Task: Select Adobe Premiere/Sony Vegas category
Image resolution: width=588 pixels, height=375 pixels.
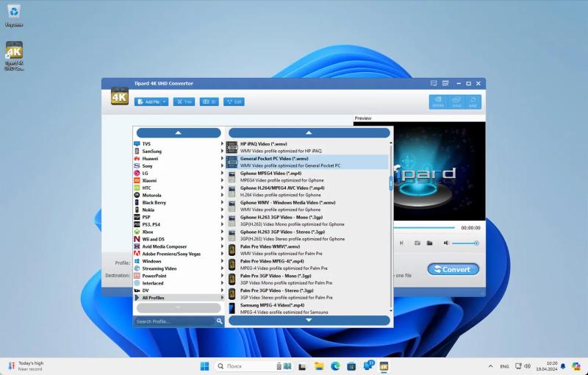Action: click(179, 254)
